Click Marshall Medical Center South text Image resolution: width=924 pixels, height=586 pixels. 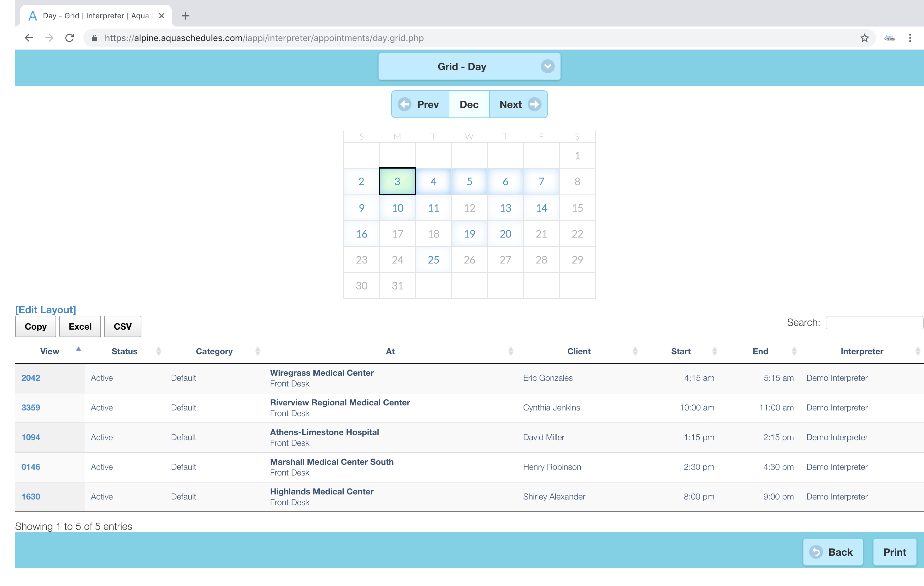(x=332, y=462)
